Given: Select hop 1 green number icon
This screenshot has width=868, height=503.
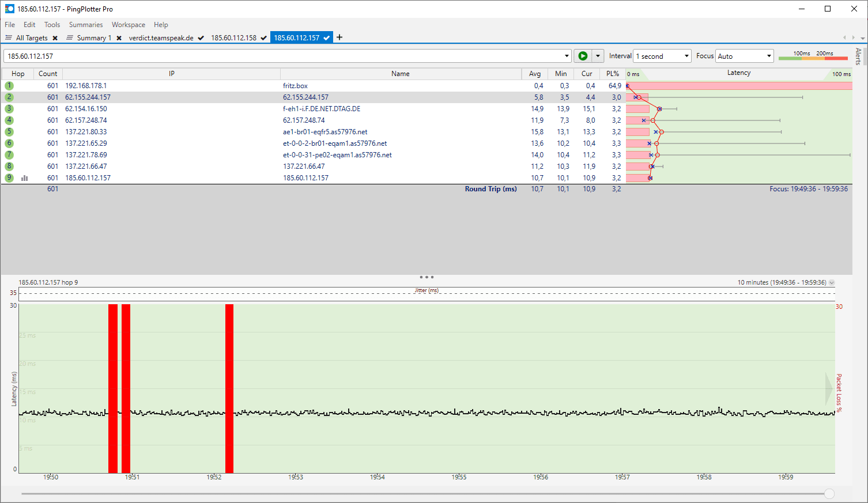Looking at the screenshot, I should pyautogui.click(x=9, y=85).
